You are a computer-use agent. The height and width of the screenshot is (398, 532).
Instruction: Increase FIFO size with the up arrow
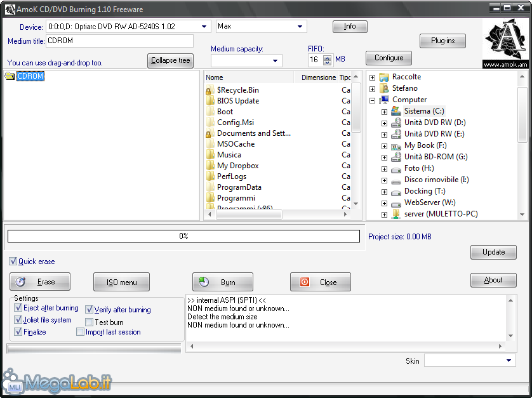coord(328,57)
